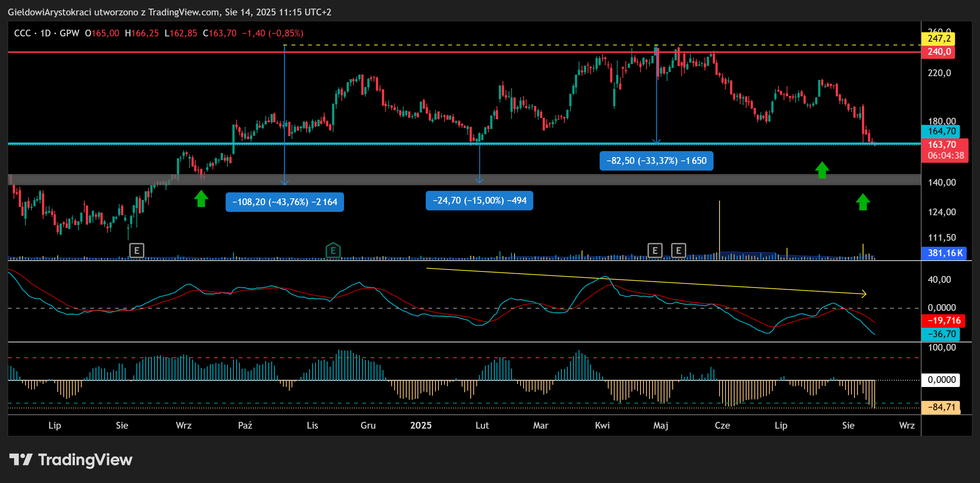Click the gray E marker above the first Sie label
The image size is (980, 483).
[136, 250]
